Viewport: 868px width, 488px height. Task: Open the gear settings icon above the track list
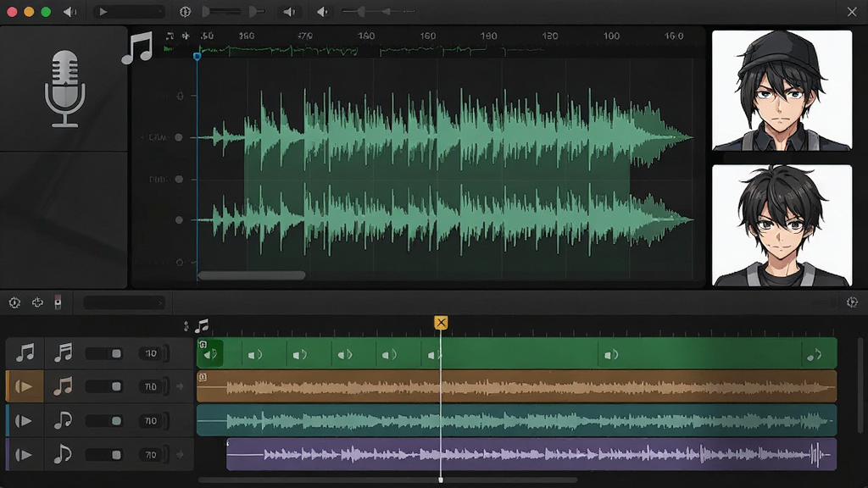click(14, 302)
